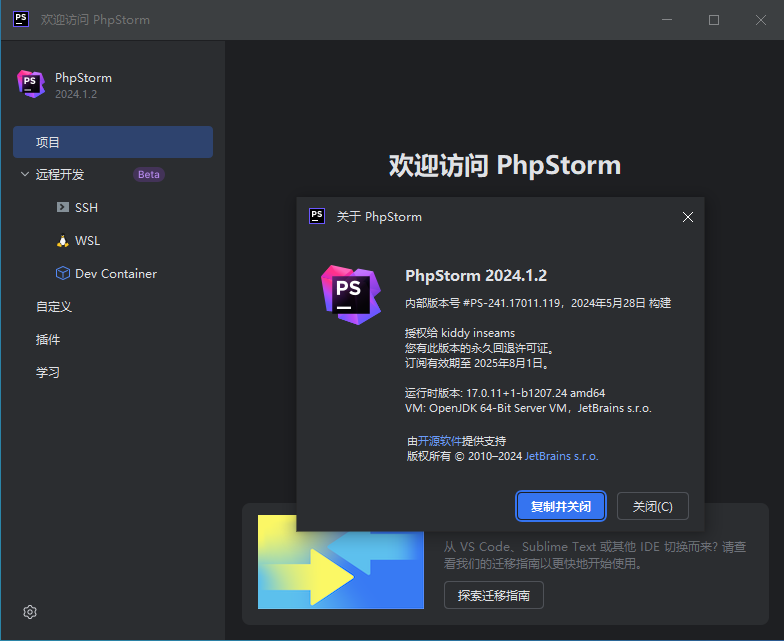
Task: Click the 欢迎访问 PhpStorm main heading
Action: coord(504,165)
